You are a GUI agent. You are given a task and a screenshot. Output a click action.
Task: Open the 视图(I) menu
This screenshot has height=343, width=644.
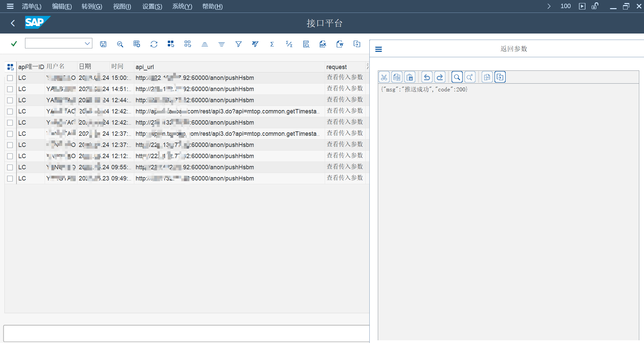click(x=122, y=6)
